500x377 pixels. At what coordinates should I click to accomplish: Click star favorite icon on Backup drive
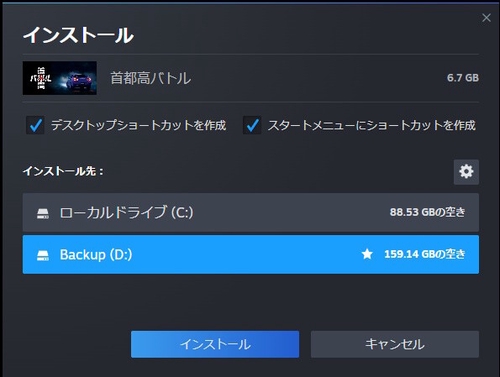click(x=367, y=254)
